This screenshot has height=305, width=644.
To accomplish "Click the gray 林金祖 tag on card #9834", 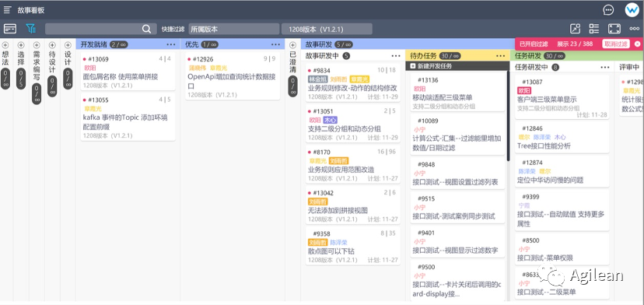I will (x=317, y=79).
